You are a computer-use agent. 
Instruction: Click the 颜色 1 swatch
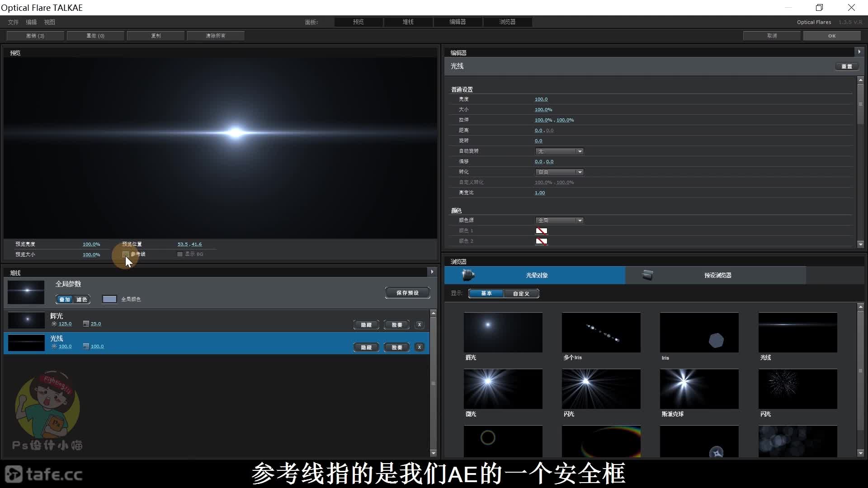click(x=542, y=231)
